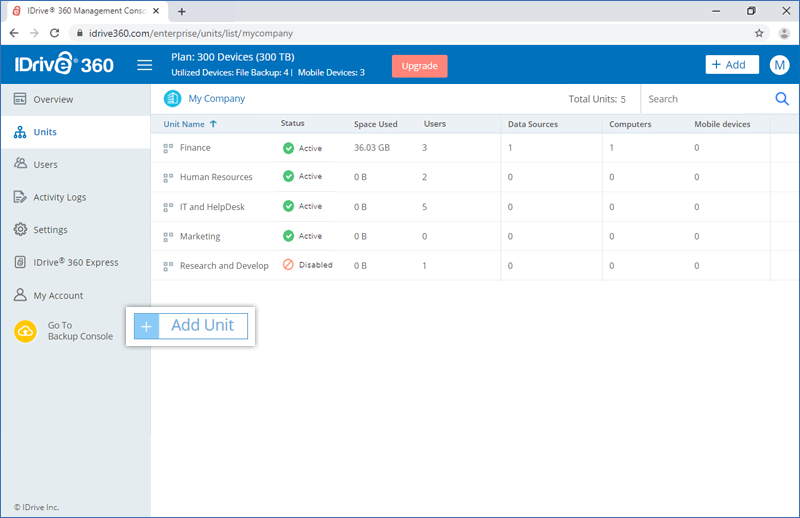800x518 pixels.
Task: Click the Marketing unit grid icon
Action: (168, 237)
